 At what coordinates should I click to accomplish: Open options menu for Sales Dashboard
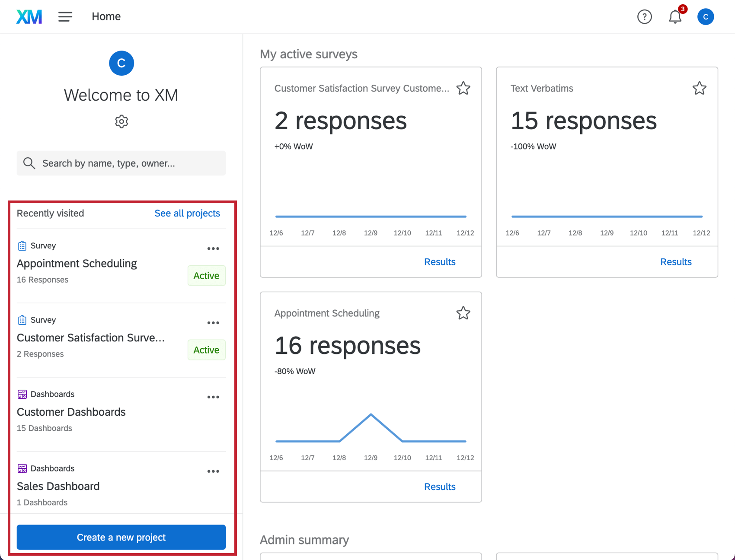(213, 471)
